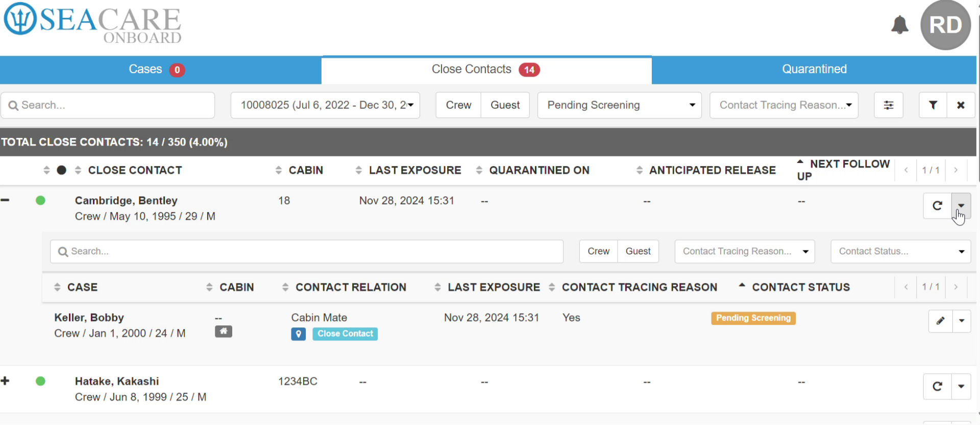
Task: Go to previous page in nested table pager
Action: [x=906, y=287]
